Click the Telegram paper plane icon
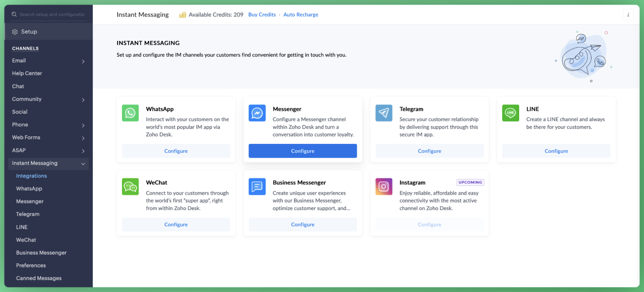This screenshot has width=644, height=292. tap(384, 113)
